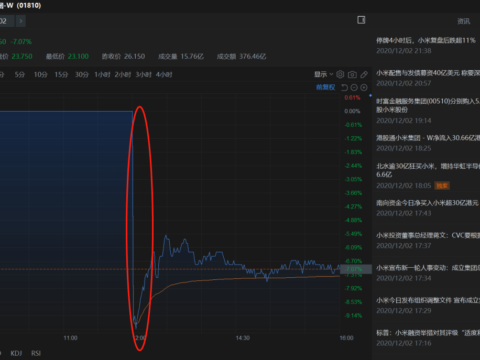Click the -7.07% change percentage
Screen dimensions: 480x360
[21, 42]
